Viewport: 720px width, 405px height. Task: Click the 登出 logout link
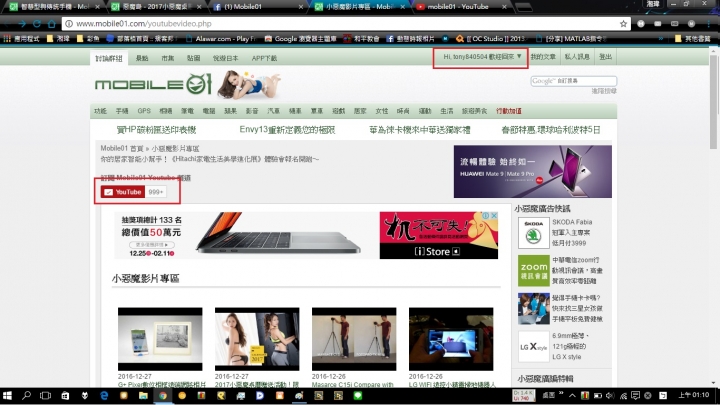point(605,57)
